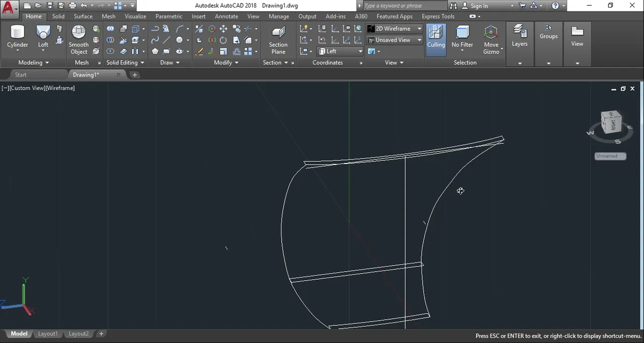This screenshot has width=644, height=343.
Task: Expand the Solid Editing panel
Action: pos(125,63)
